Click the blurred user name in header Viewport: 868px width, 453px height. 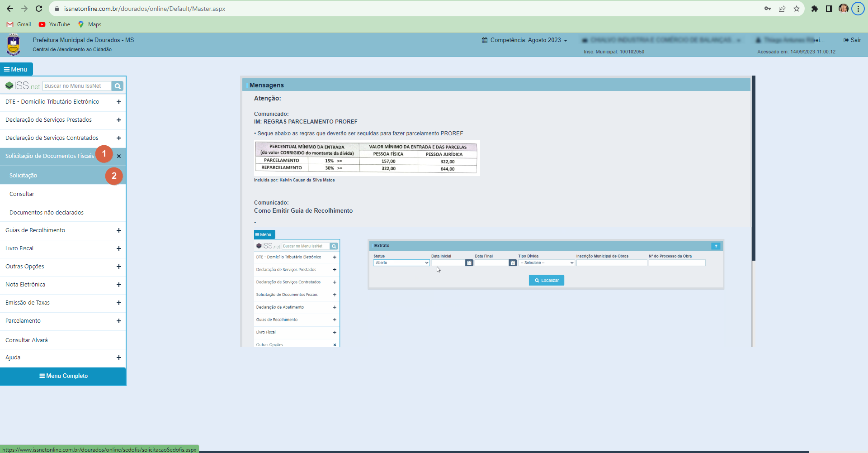coord(790,40)
